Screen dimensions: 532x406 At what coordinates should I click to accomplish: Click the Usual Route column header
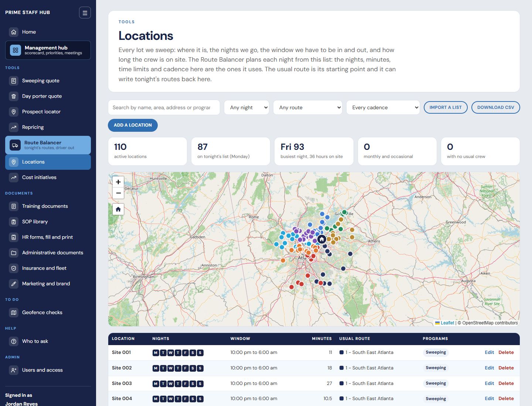click(x=355, y=338)
